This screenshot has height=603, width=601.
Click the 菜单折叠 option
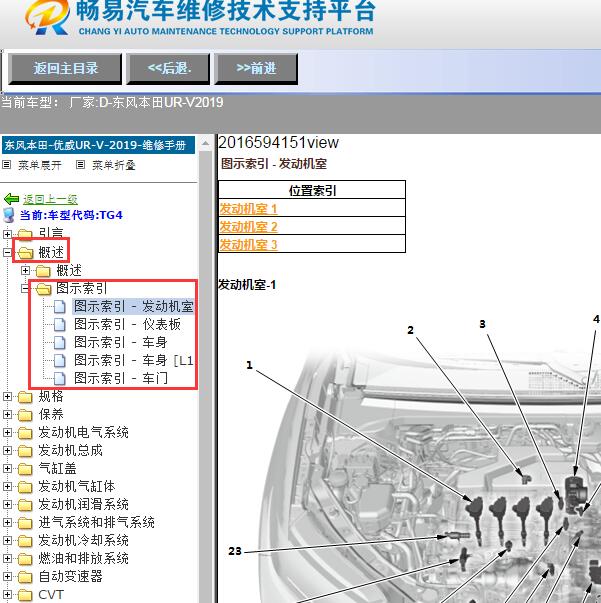click(x=113, y=165)
